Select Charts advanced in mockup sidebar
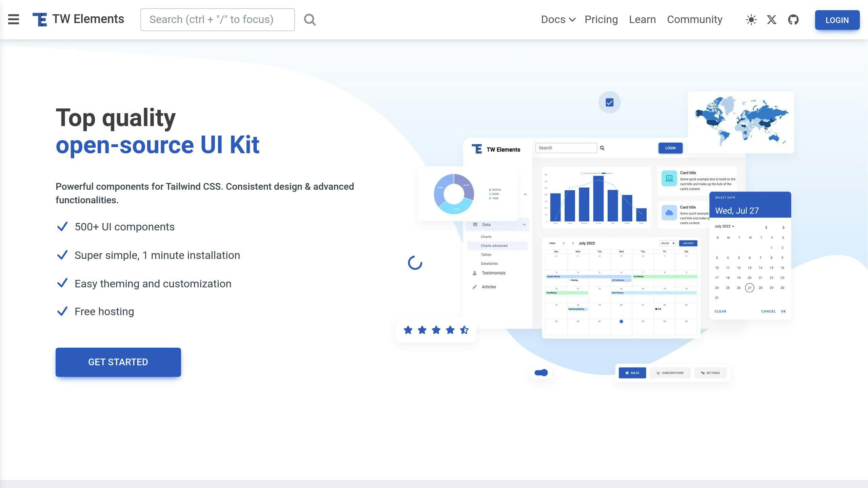Viewport: 868px width, 488px height. pyautogui.click(x=497, y=246)
